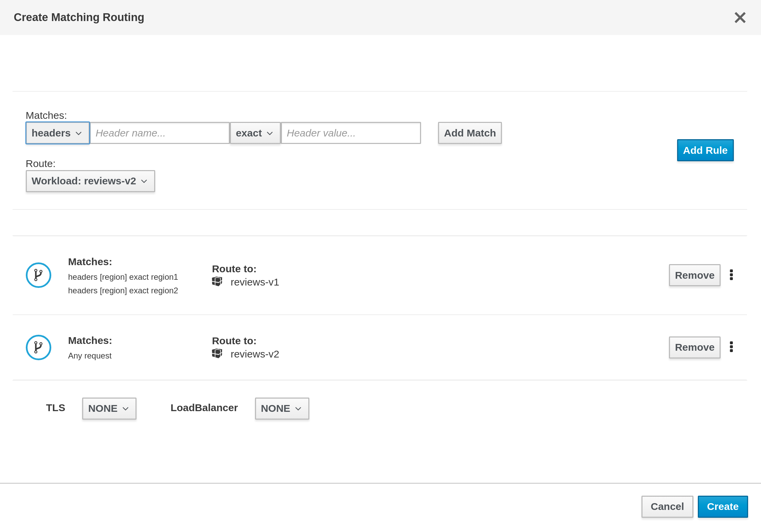The width and height of the screenshot is (761, 532).
Task: Close the Create Matching Routing dialog
Action: point(740,18)
